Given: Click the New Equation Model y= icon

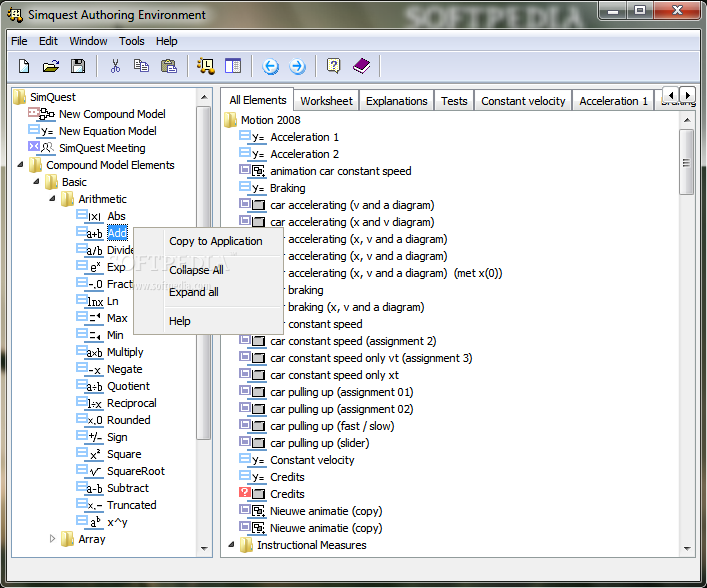Looking at the screenshot, I should coord(41,131).
